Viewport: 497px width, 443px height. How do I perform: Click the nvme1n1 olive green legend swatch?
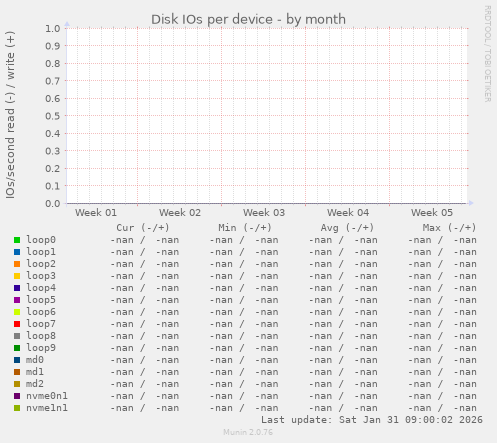pos(17,408)
